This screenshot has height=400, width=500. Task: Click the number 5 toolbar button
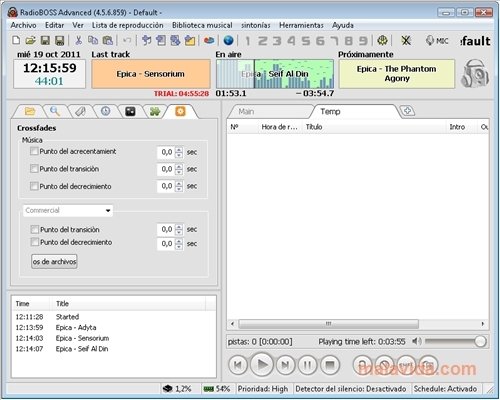pos(306,41)
